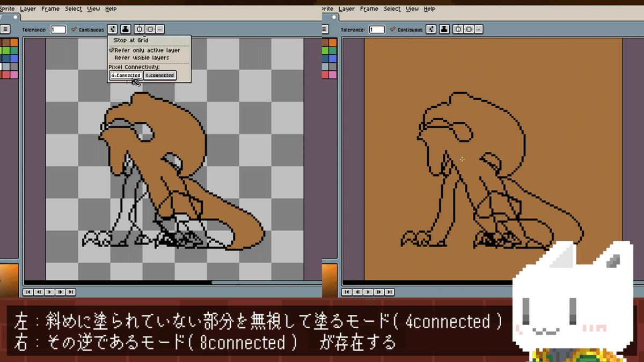Go to first frame in right window

(347, 292)
